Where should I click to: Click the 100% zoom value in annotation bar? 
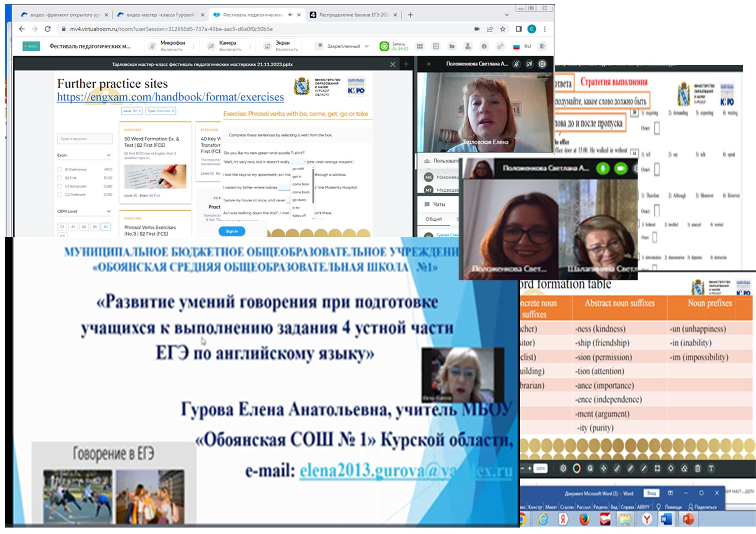coord(540,468)
